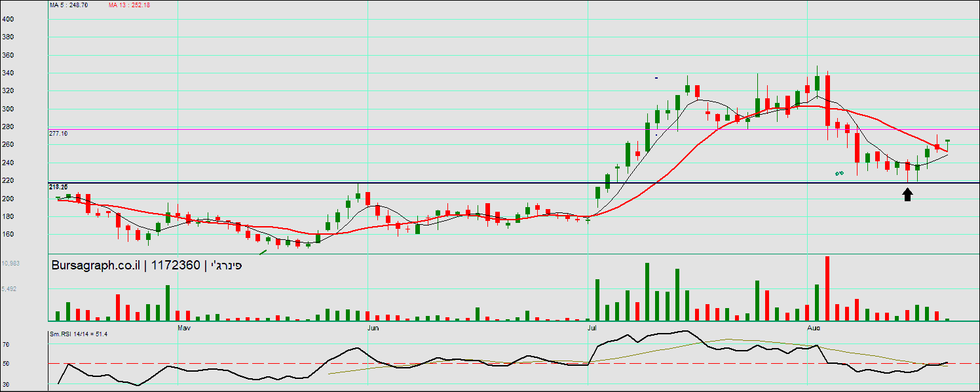This screenshot has width=980, height=392.
Task: Click the Sm.RSI 14/14 = 51.4 label
Action: [x=79, y=334]
